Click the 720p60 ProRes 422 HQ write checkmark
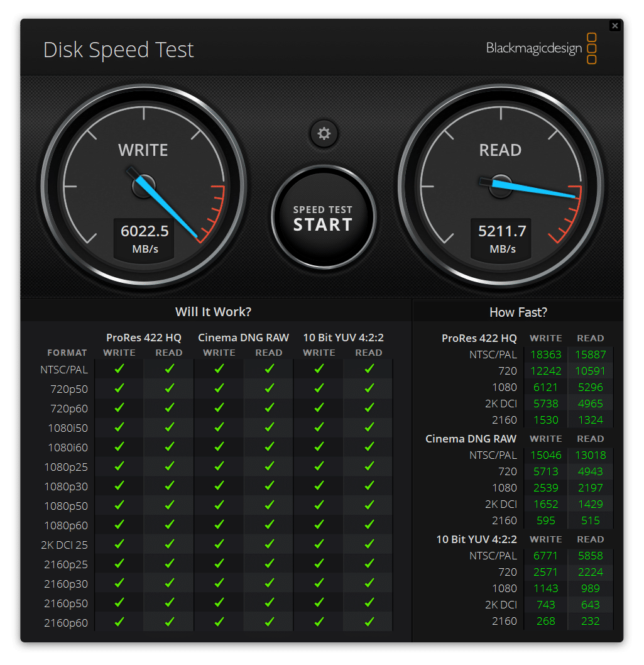644x665 pixels. coord(119,407)
